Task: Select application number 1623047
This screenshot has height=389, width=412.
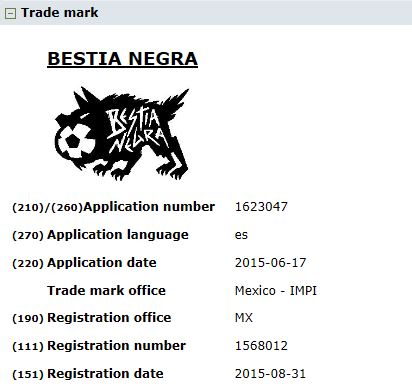Action: point(261,207)
